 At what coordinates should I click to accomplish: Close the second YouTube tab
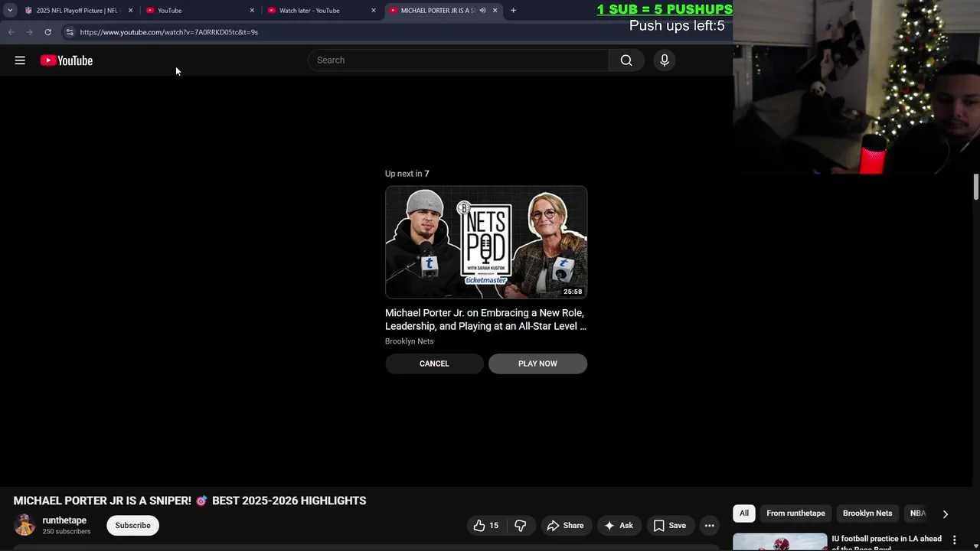252,11
